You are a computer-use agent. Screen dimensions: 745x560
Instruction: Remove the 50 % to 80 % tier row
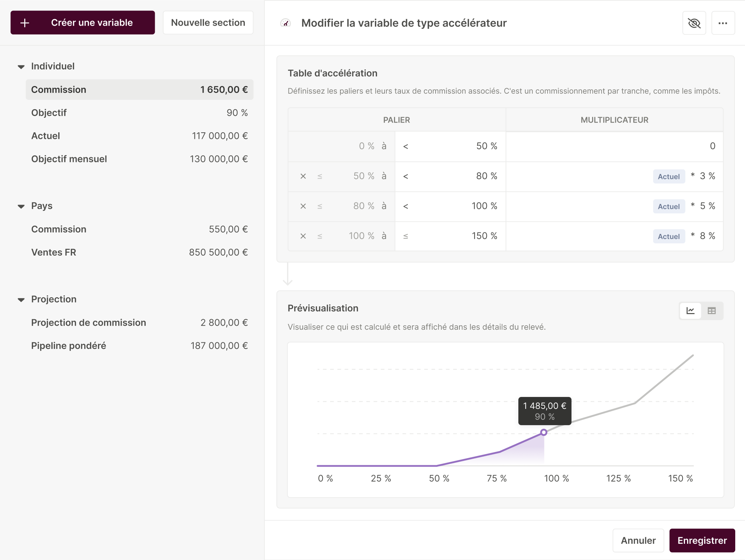pos(303,176)
